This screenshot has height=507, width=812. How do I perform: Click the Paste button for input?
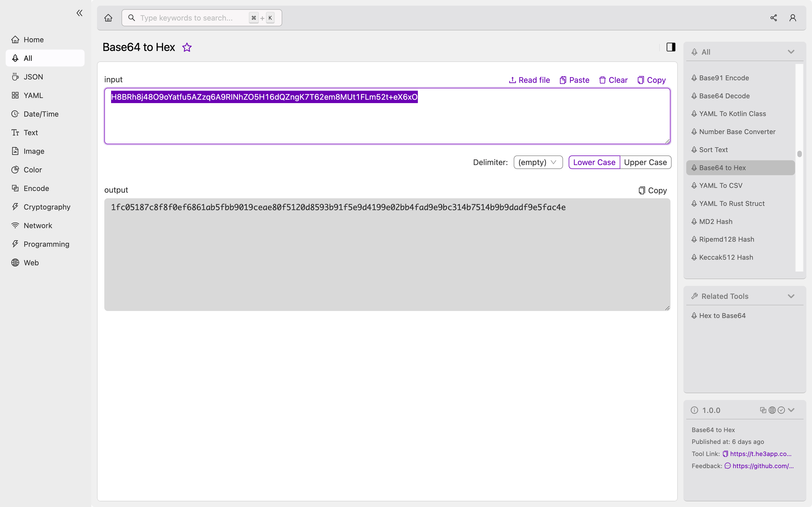(x=573, y=80)
